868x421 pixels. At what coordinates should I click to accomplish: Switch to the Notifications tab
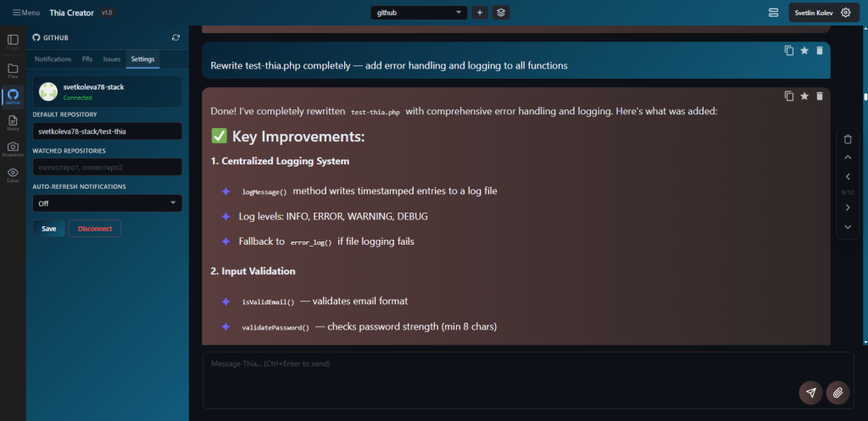(x=53, y=58)
